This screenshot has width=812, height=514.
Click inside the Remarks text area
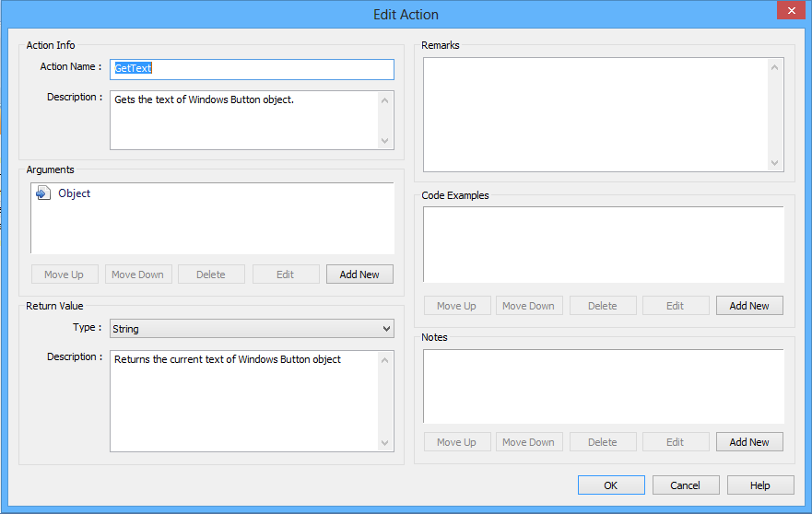(604, 114)
